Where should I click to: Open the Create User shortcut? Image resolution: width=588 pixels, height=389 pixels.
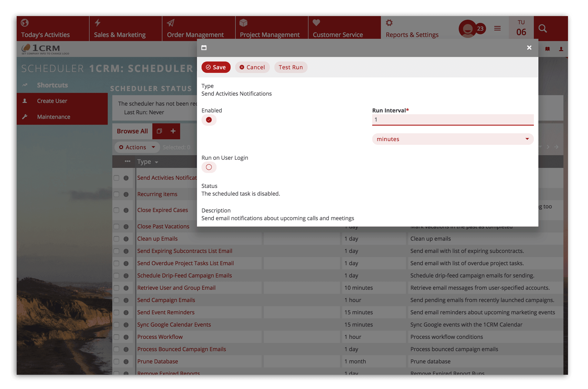pyautogui.click(x=62, y=101)
